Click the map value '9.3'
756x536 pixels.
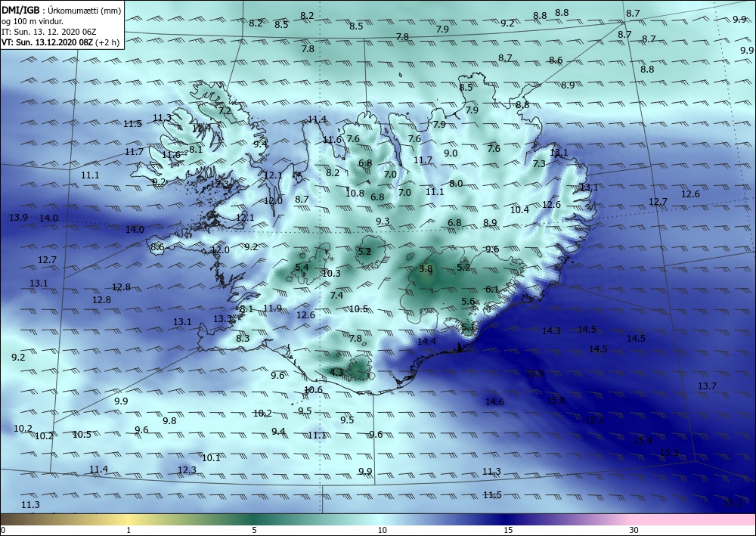pos(383,222)
